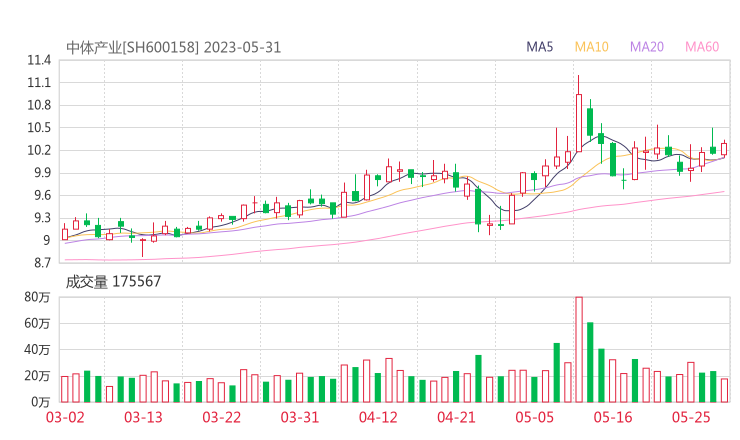This screenshot has width=740, height=440.
Task: Click the MA10 legend label
Action: 591,47
